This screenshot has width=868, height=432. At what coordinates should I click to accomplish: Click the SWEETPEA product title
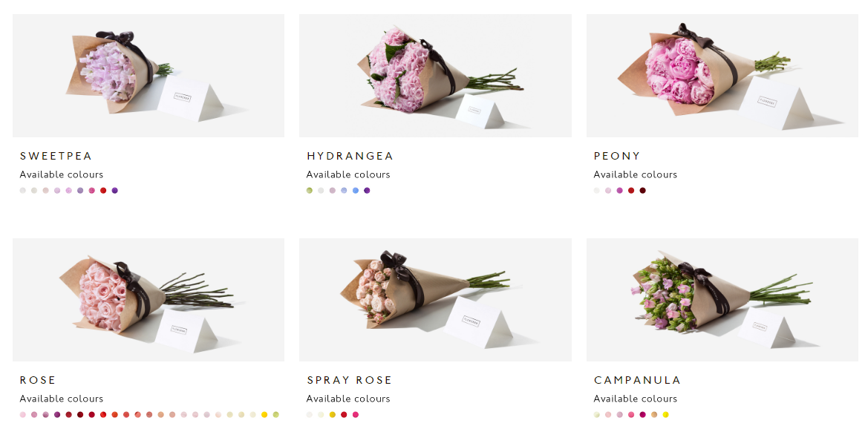56,156
